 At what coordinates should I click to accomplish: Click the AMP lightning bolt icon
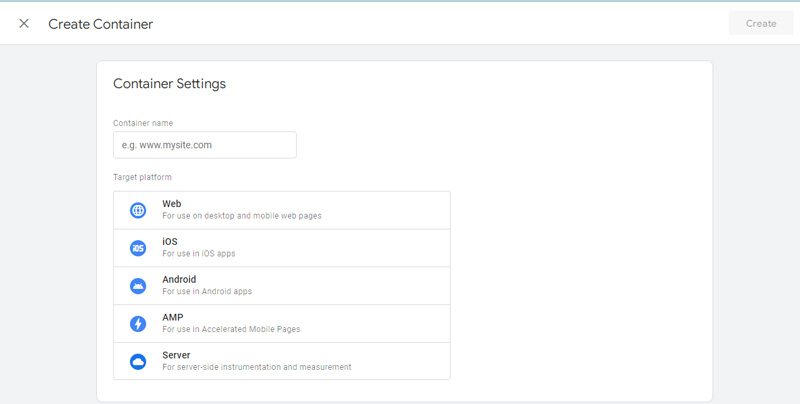[x=138, y=324]
